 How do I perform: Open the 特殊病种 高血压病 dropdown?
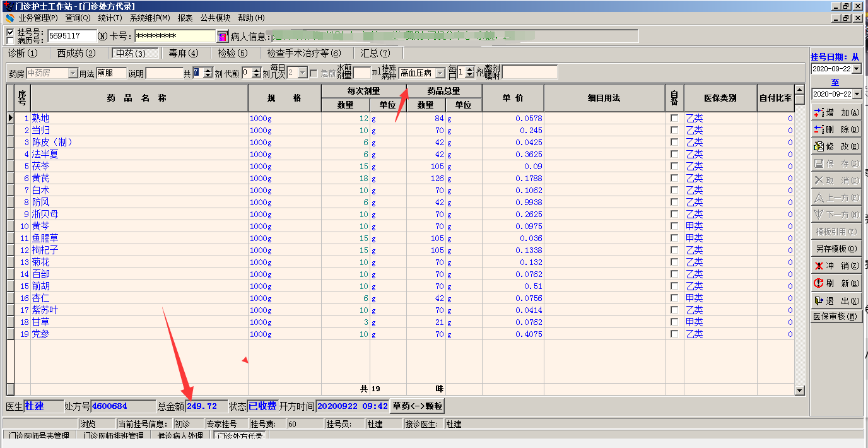click(440, 73)
